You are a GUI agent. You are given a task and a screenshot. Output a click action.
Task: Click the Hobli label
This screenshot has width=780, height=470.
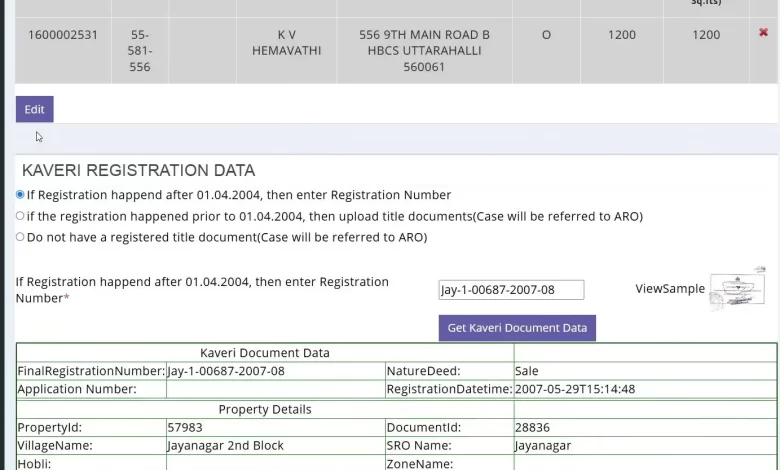pos(34,464)
